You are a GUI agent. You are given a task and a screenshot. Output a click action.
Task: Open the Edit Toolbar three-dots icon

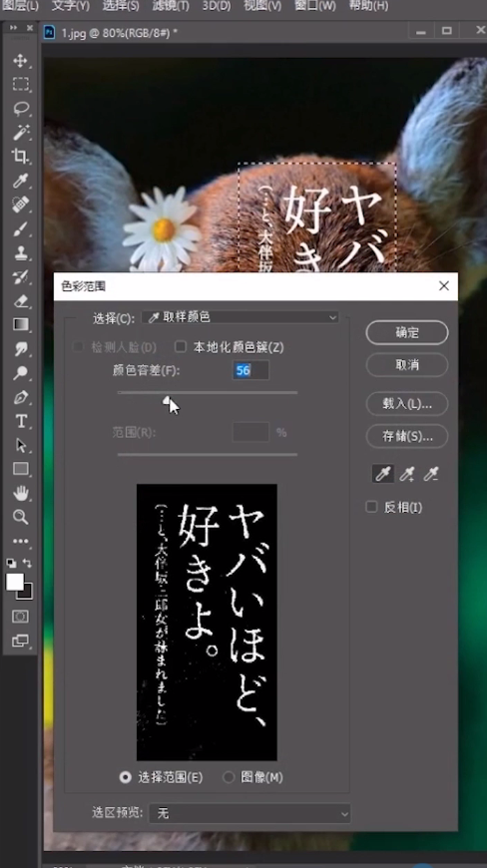pos(21,541)
